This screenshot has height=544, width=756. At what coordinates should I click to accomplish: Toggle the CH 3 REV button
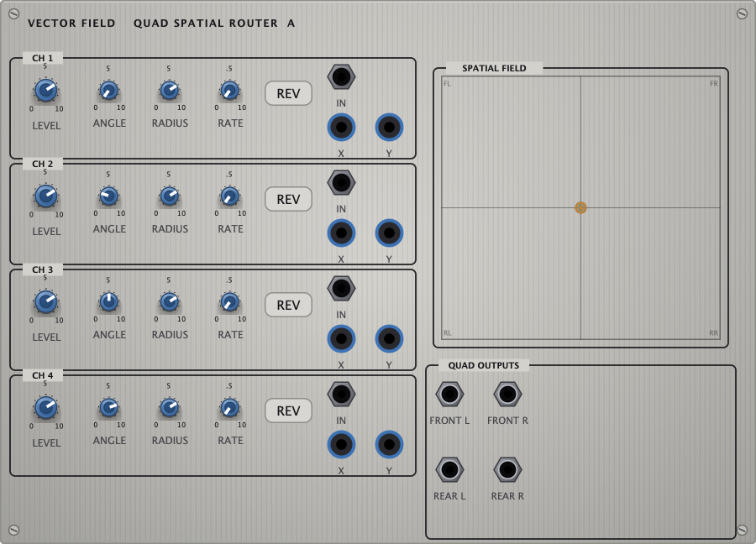(288, 305)
